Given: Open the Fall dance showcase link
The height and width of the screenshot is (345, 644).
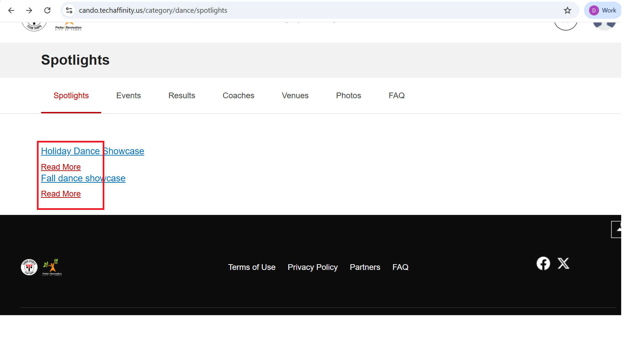Looking at the screenshot, I should [83, 178].
